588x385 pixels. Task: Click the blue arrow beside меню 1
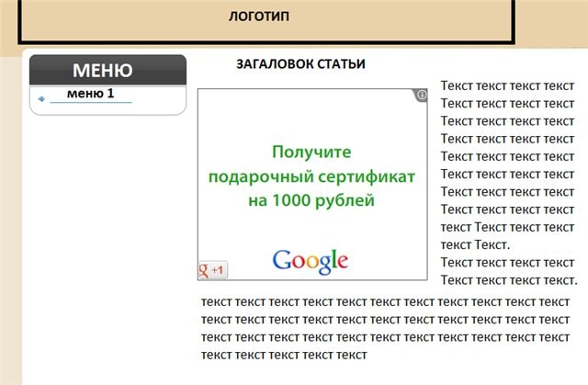click(41, 99)
